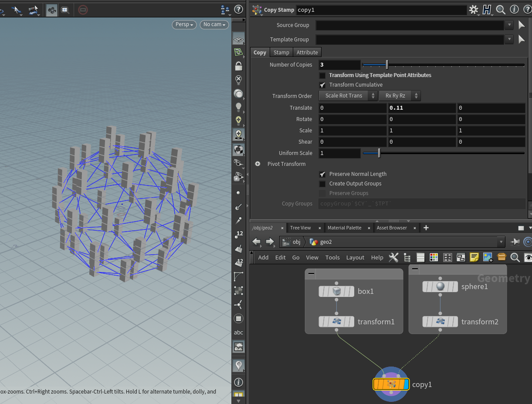Click the gear icon beside the copy1 name
This screenshot has width=532, height=404.
[474, 10]
